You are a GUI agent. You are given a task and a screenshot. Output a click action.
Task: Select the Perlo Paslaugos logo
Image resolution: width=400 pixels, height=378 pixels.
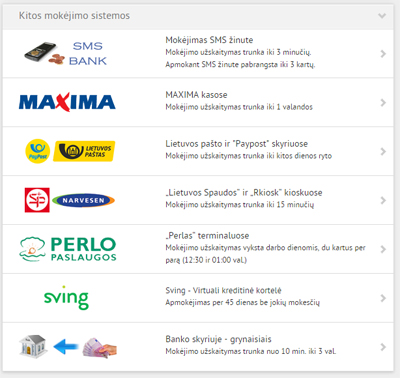pyautogui.click(x=68, y=249)
